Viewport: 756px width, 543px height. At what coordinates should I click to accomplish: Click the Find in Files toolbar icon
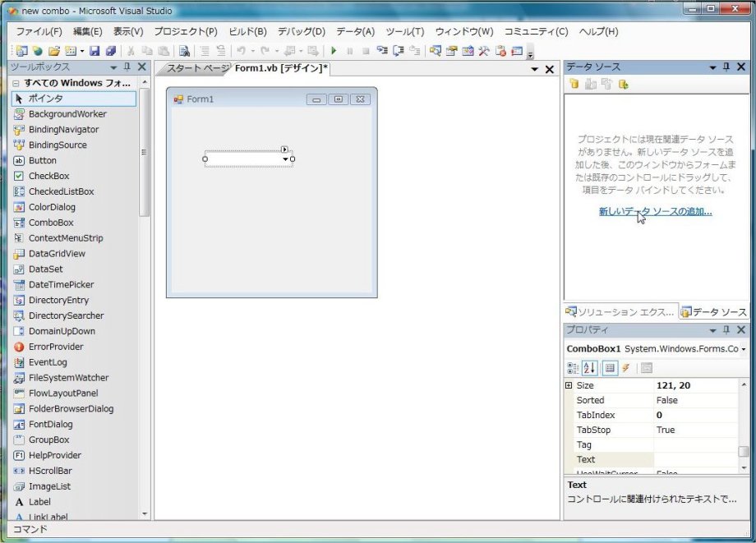[x=184, y=51]
